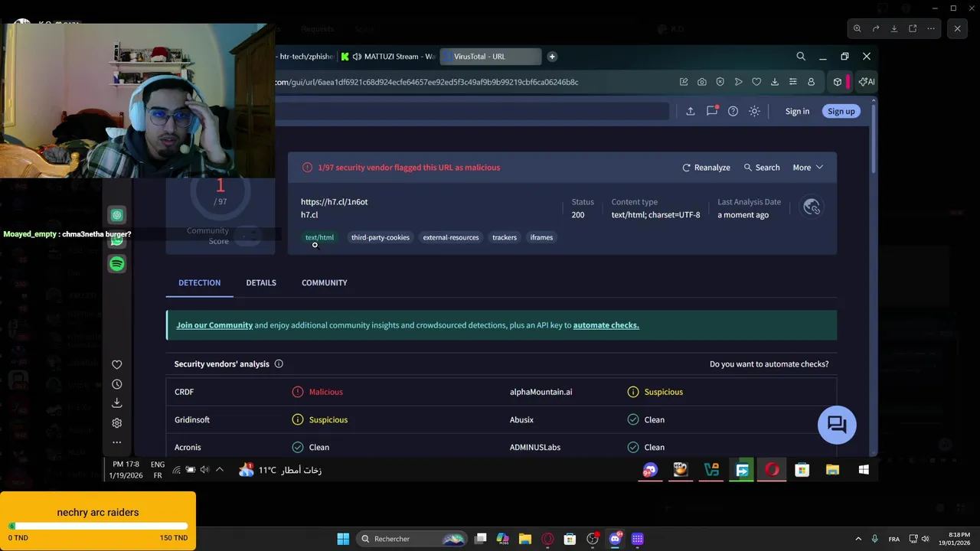Expand the More dropdown
This screenshot has height=551, width=980.
[x=808, y=168]
